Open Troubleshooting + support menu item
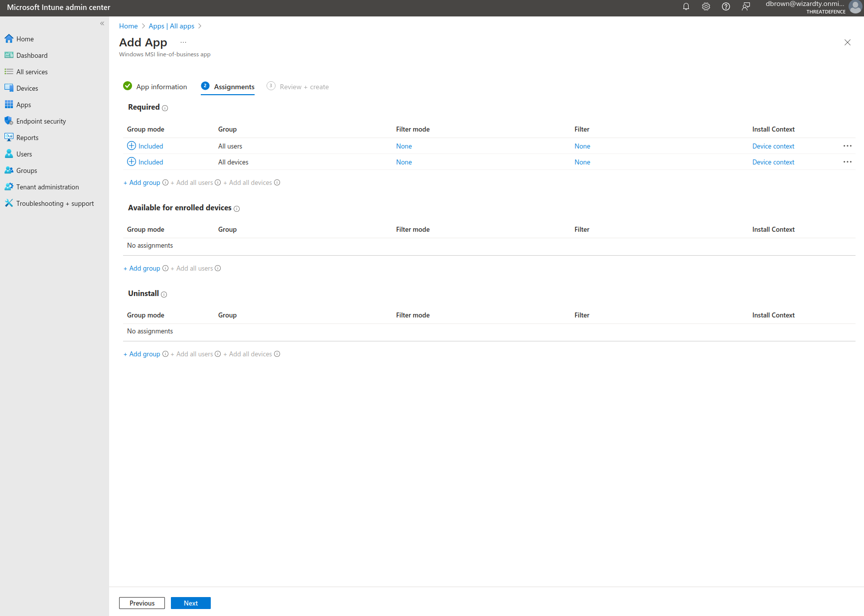864x616 pixels. pyautogui.click(x=54, y=203)
